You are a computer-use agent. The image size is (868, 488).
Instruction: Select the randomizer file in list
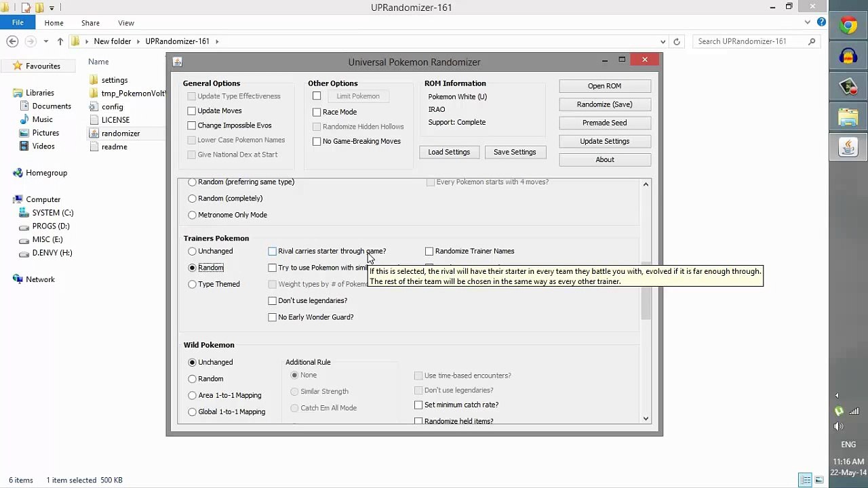(x=120, y=134)
